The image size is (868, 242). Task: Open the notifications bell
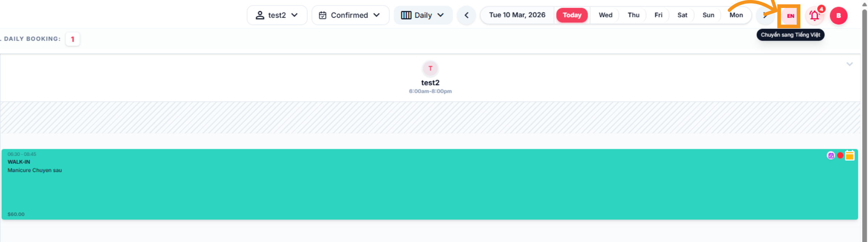(x=814, y=16)
